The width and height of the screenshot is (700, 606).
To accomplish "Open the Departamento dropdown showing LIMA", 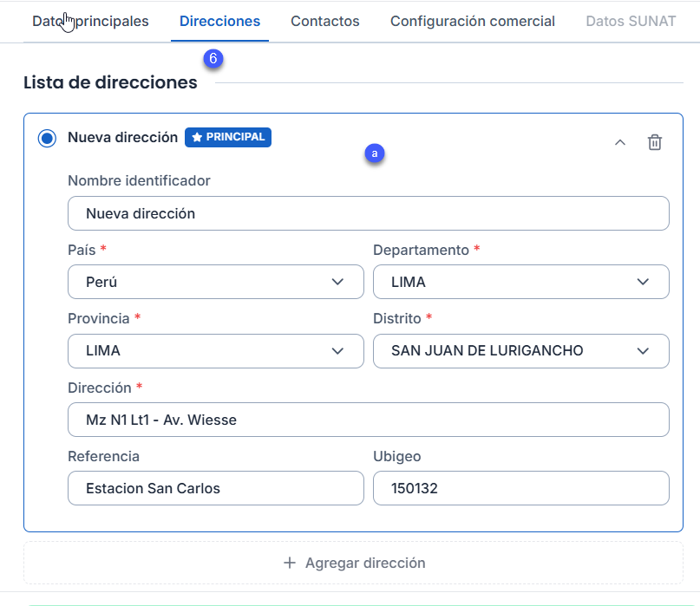I will [521, 282].
